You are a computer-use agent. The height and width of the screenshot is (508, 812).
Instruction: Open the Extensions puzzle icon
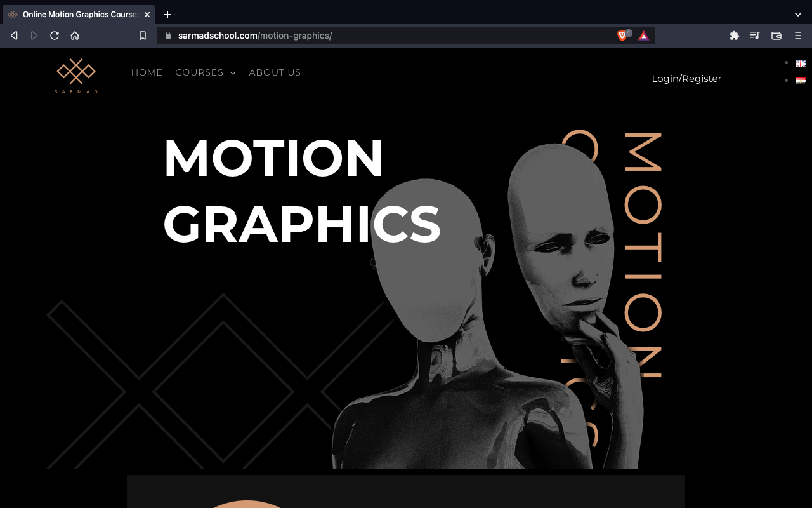tap(735, 36)
